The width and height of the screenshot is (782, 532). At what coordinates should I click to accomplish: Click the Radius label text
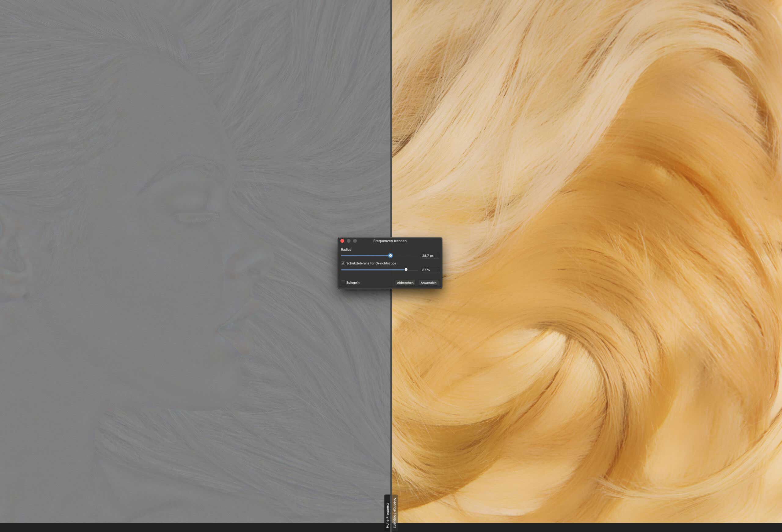346,249
